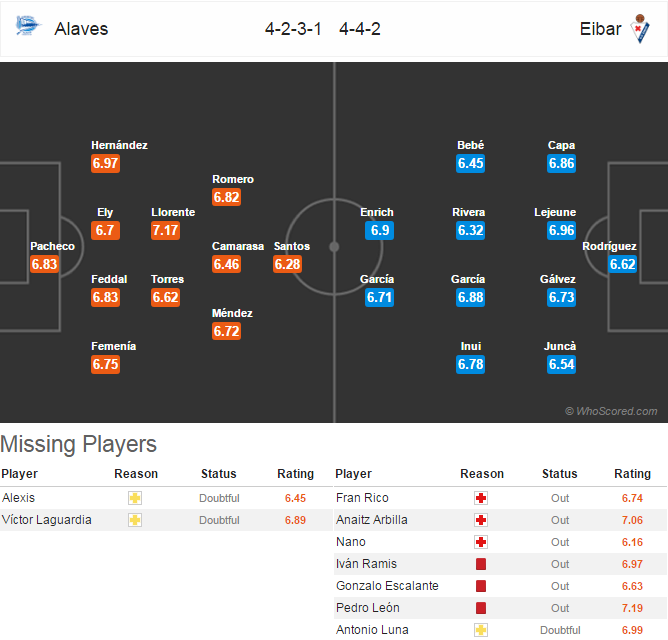This screenshot has width=668, height=640.
Task: Click Gonzalo Escalante's red card icon
Action: click(x=481, y=586)
